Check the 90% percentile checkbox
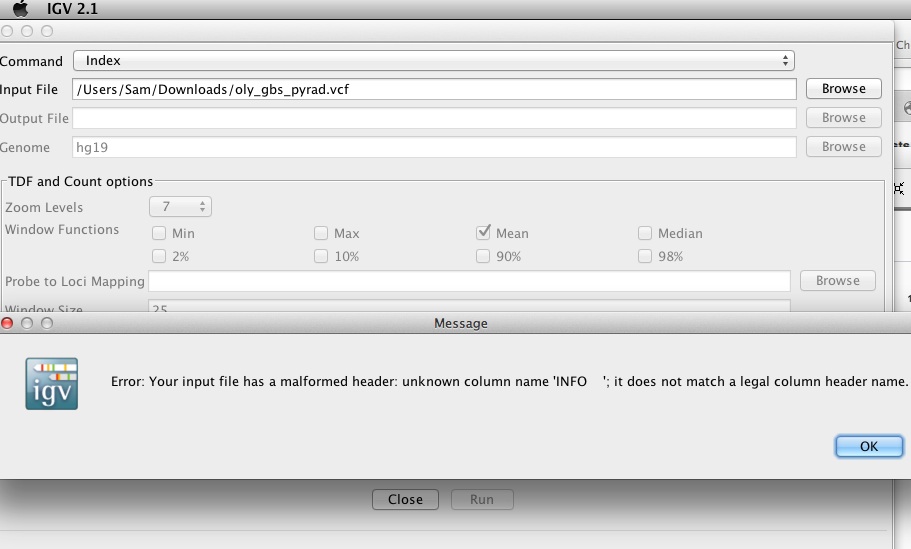 tap(483, 256)
